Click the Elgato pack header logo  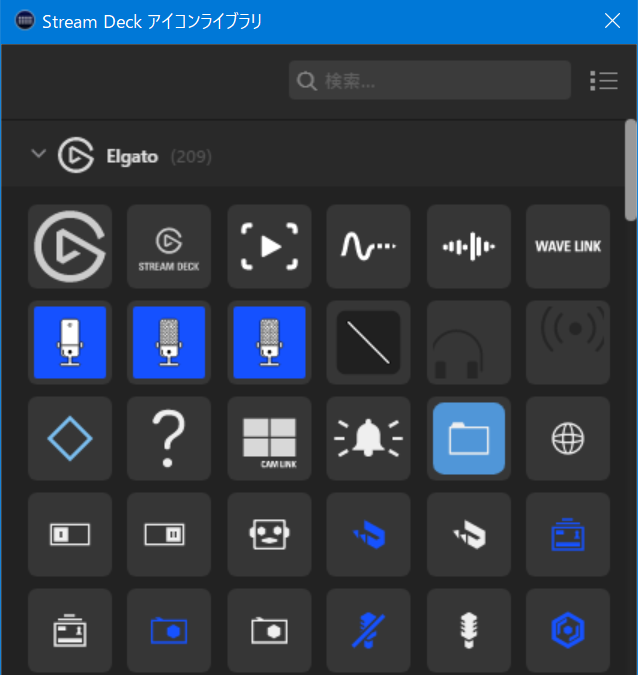[76, 155]
